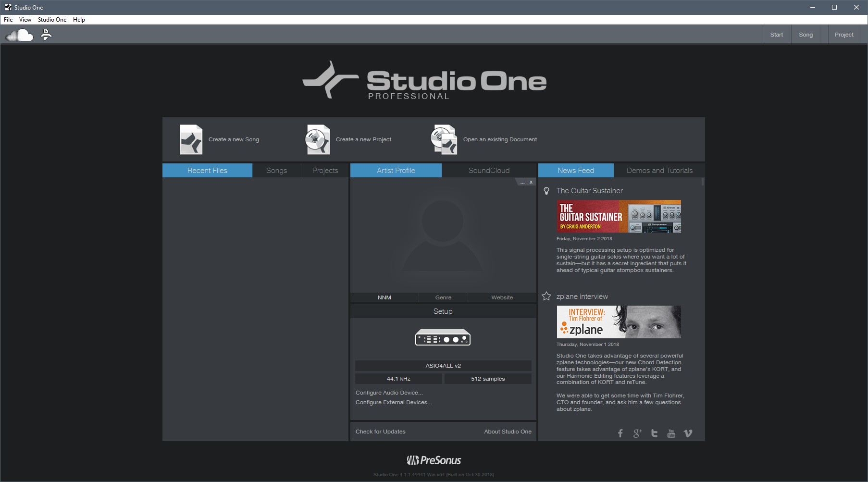Open the Twitter social icon
The width and height of the screenshot is (868, 482).
pos(654,433)
